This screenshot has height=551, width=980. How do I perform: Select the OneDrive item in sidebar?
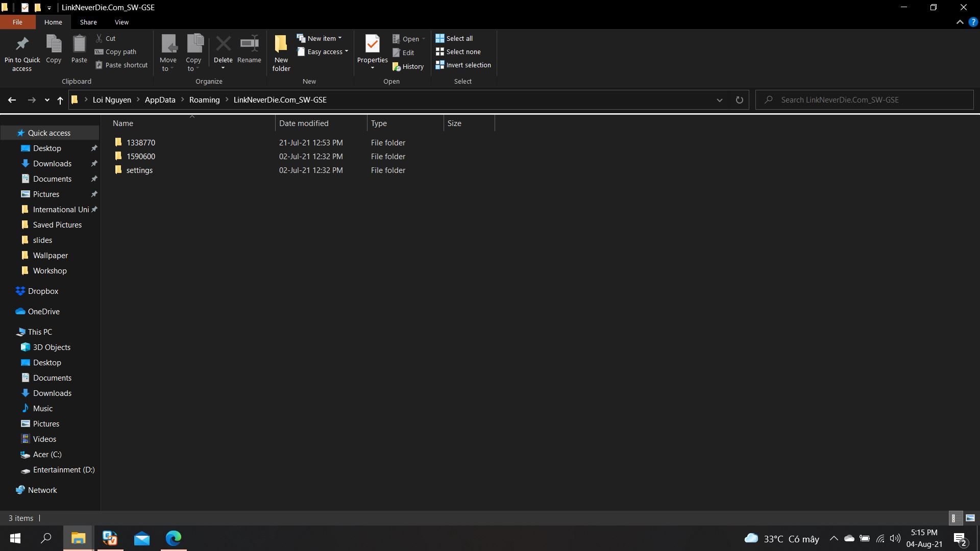pos(44,311)
